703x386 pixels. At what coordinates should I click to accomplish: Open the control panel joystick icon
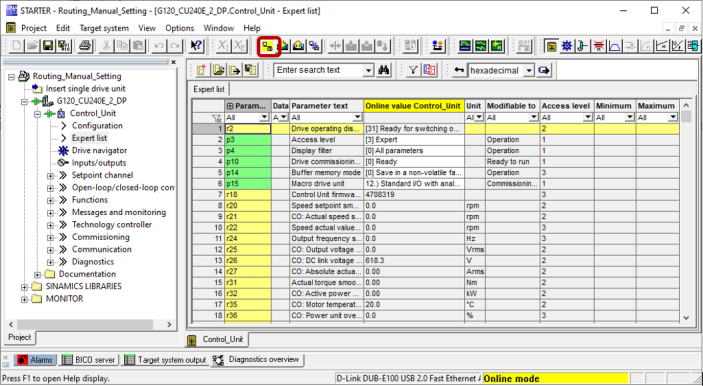438,45
